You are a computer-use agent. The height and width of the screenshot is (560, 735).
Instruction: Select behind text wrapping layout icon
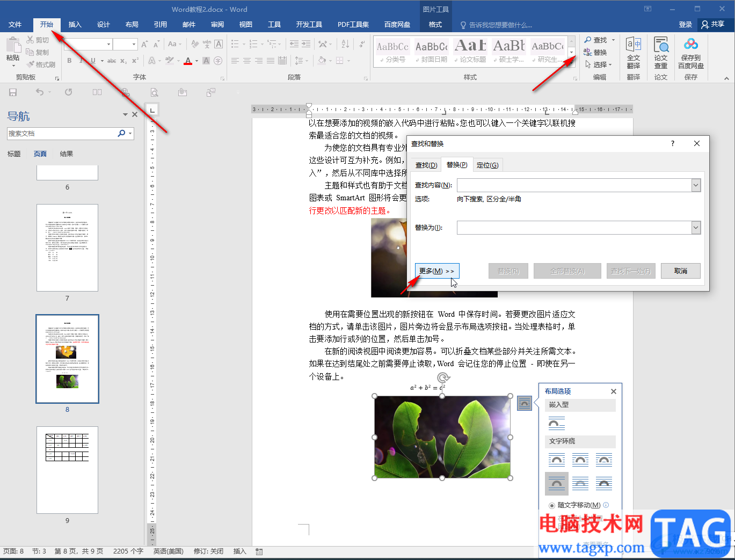[x=580, y=484]
